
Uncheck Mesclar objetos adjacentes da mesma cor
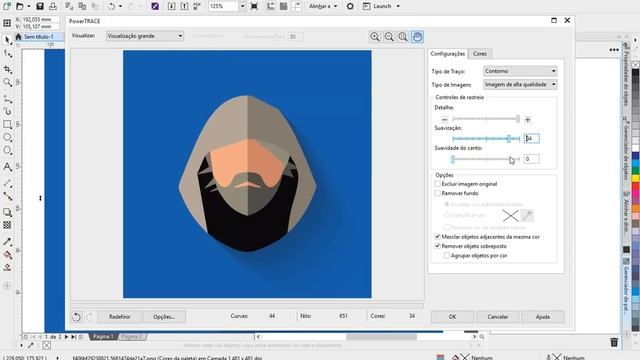pos(438,237)
